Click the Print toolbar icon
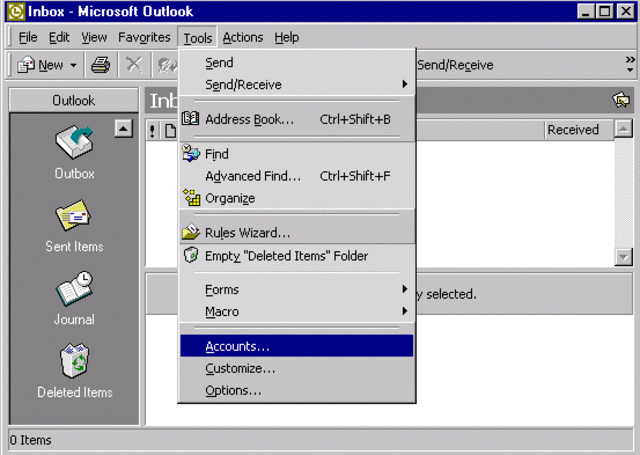 point(100,65)
